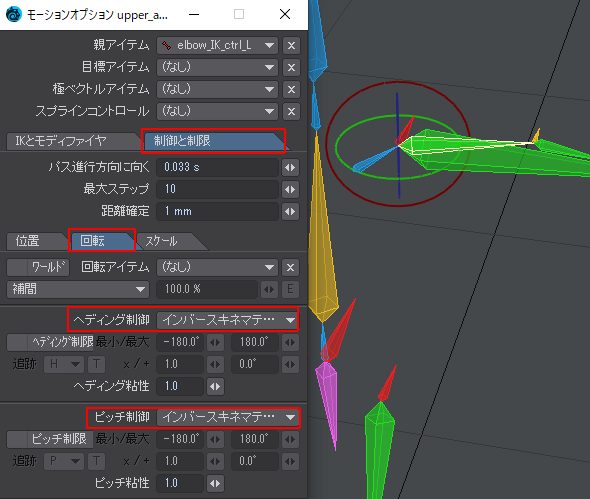Clear the 目標アイテム goal item with X
Image resolution: width=590 pixels, height=499 pixels.
point(291,67)
